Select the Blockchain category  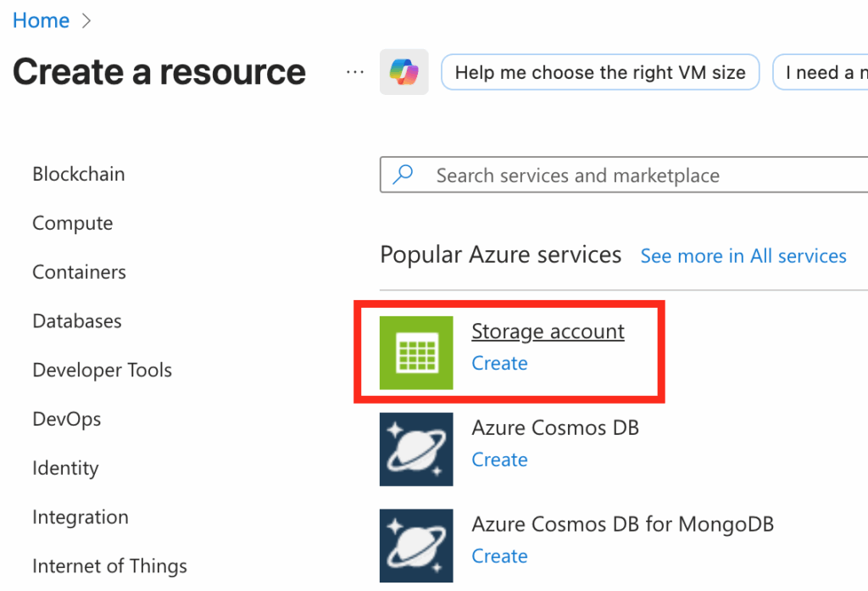(78, 174)
